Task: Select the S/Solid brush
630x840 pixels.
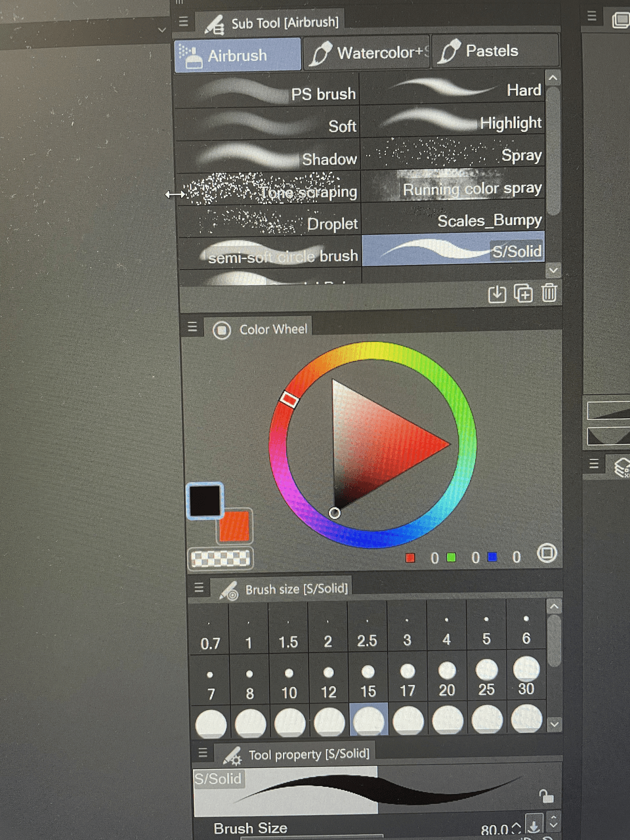Action: click(453, 250)
